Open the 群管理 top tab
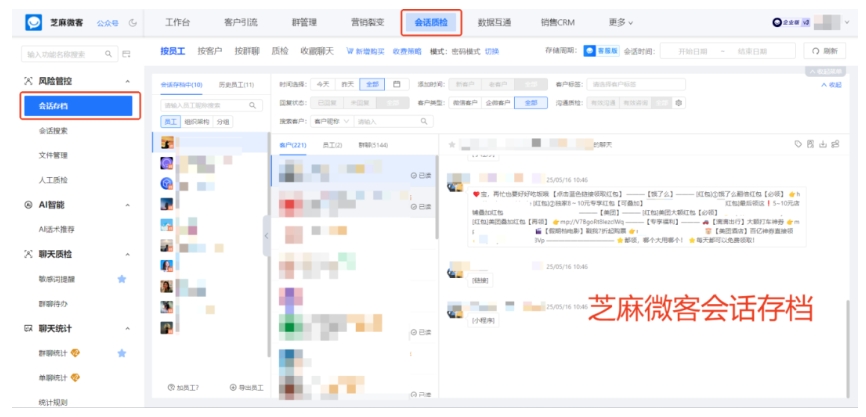Viewport: 866px width, 417px height. [x=304, y=23]
